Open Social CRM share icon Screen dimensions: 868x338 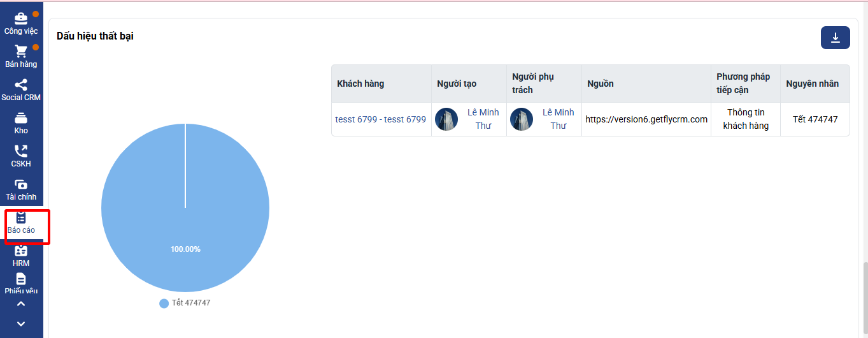21,85
